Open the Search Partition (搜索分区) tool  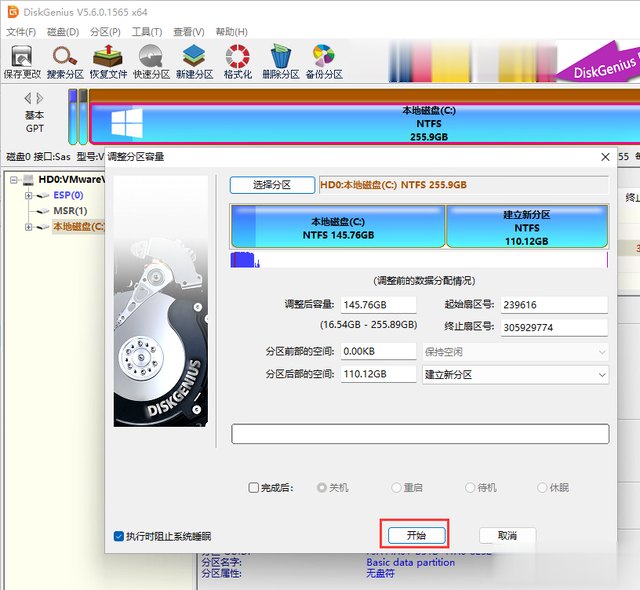click(65, 62)
